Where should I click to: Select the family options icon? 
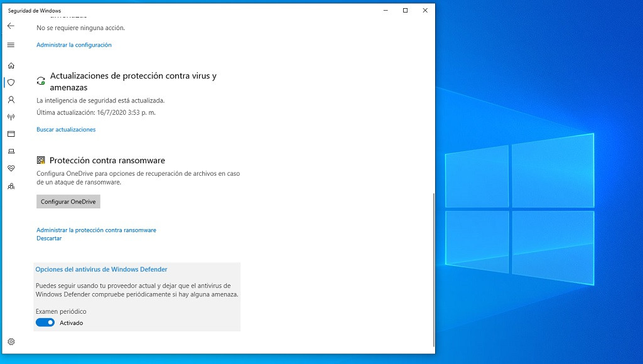pyautogui.click(x=11, y=186)
